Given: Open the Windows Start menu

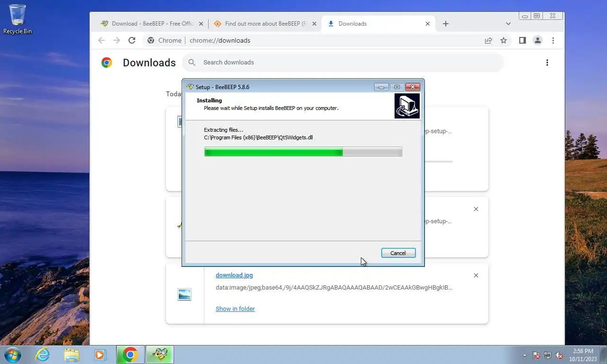Looking at the screenshot, I should click(x=12, y=355).
